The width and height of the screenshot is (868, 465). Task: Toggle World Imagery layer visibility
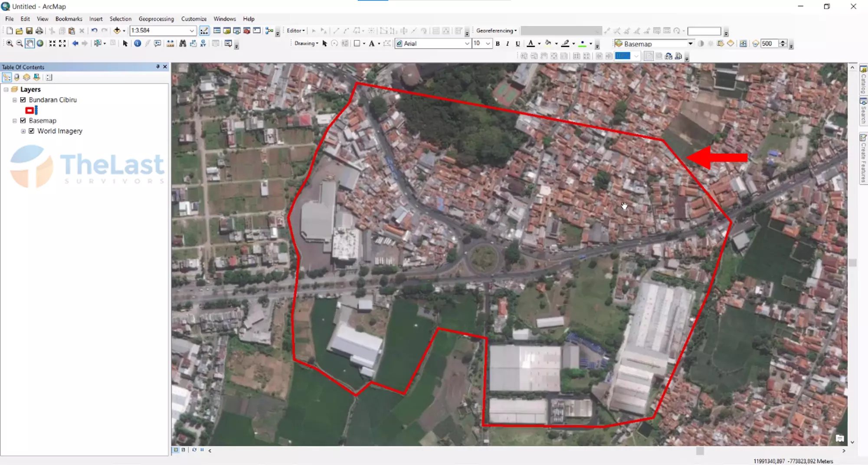(x=32, y=131)
